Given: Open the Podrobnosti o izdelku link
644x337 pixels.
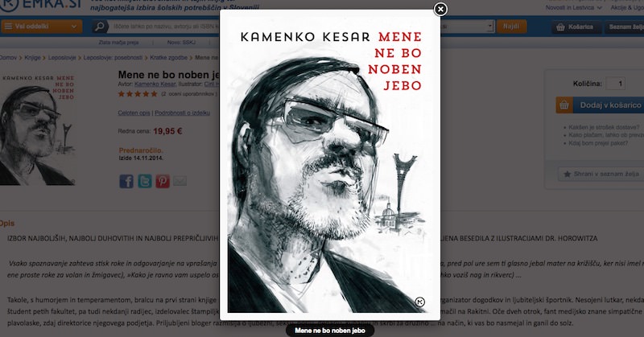Looking at the screenshot, I should point(183,113).
